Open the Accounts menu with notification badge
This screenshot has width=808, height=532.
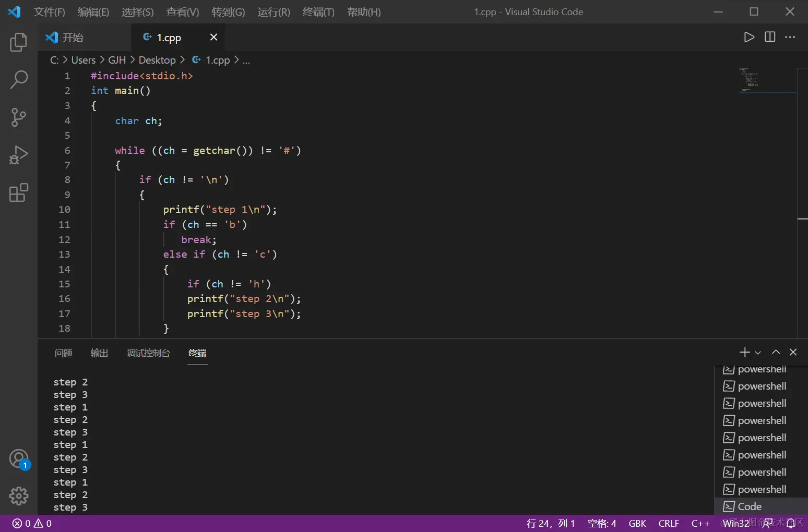20,460
